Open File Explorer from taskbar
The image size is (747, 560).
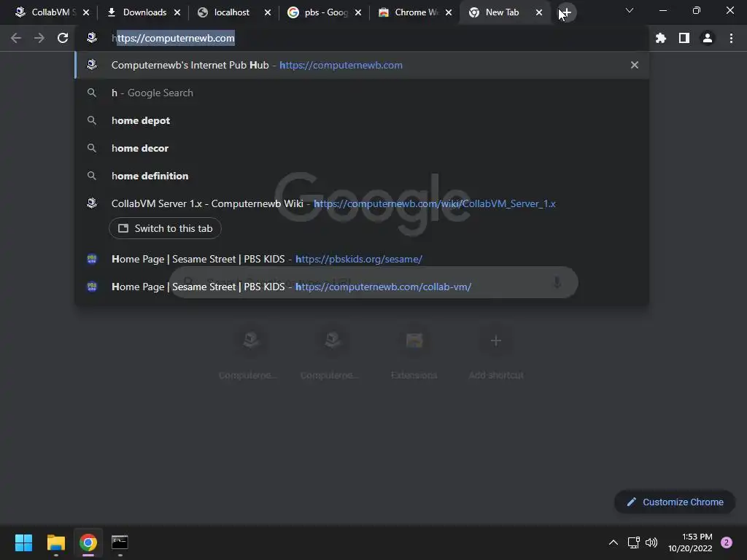(55, 542)
